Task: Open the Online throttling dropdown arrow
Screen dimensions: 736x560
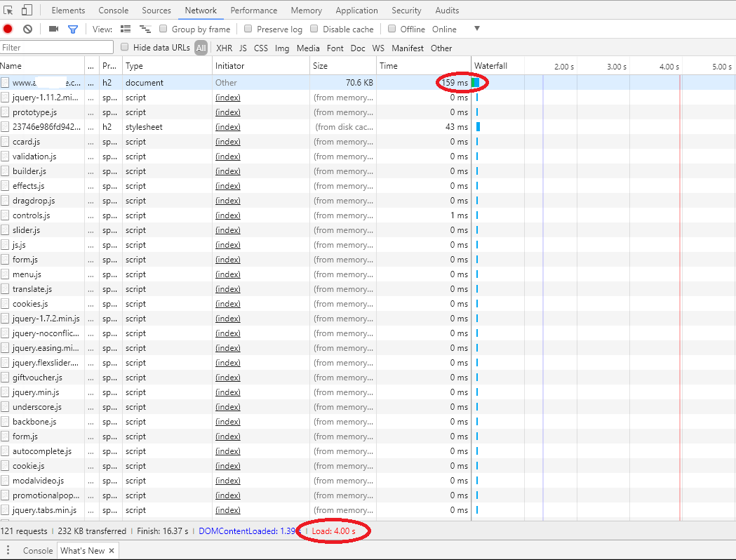Action: click(477, 29)
